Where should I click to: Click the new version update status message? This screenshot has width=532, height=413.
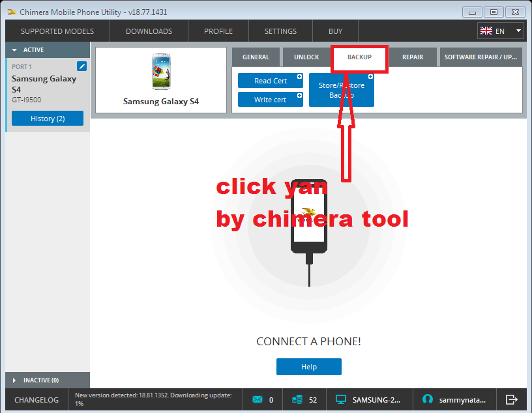[x=153, y=399]
